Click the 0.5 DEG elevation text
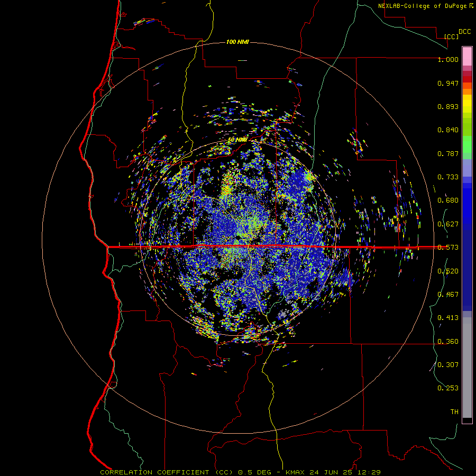476x476 pixels. pos(255,472)
